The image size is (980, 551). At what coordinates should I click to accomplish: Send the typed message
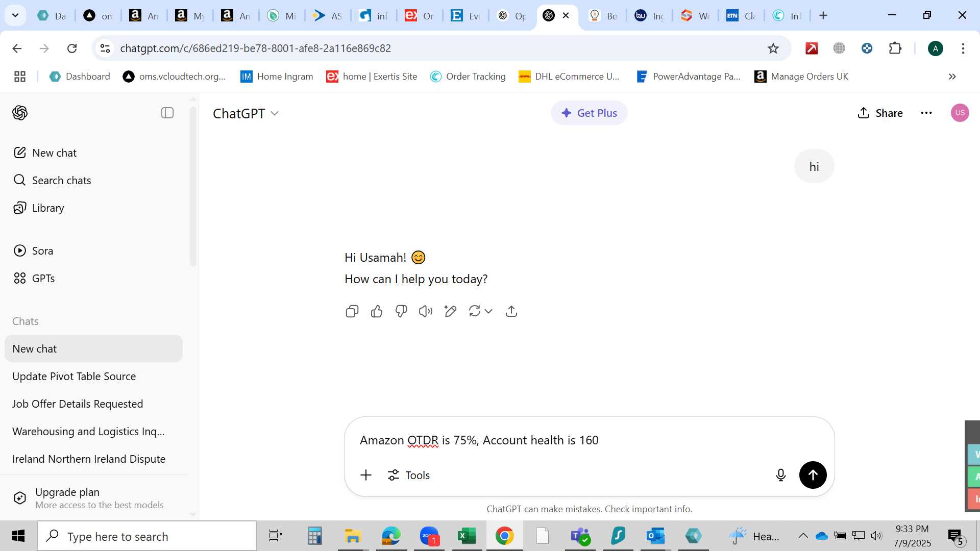813,475
